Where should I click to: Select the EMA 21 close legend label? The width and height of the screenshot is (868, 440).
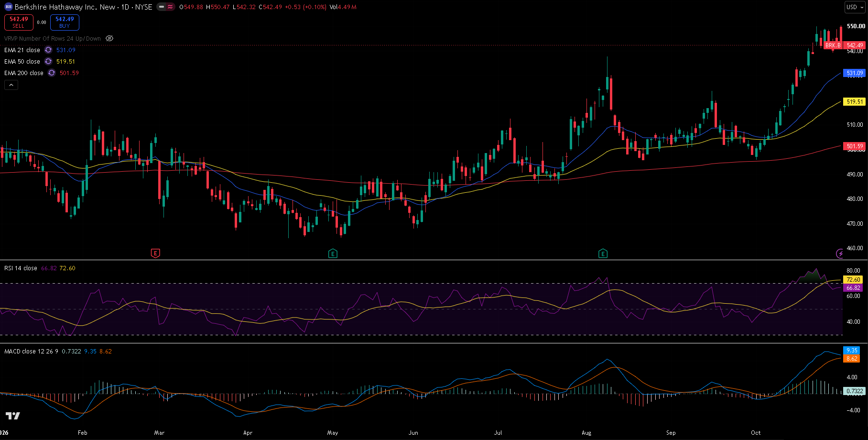(22, 50)
